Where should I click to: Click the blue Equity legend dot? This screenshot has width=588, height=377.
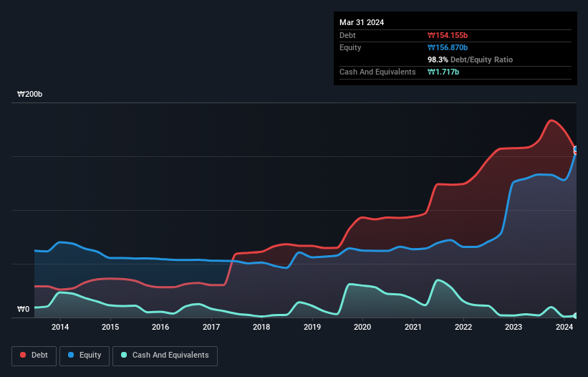[x=71, y=355]
